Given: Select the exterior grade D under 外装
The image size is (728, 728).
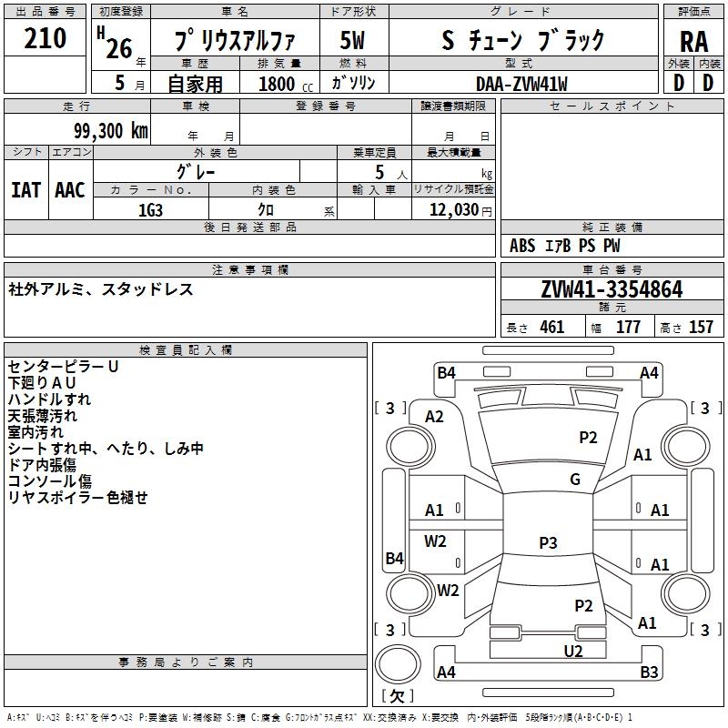Looking at the screenshot, I should [678, 83].
